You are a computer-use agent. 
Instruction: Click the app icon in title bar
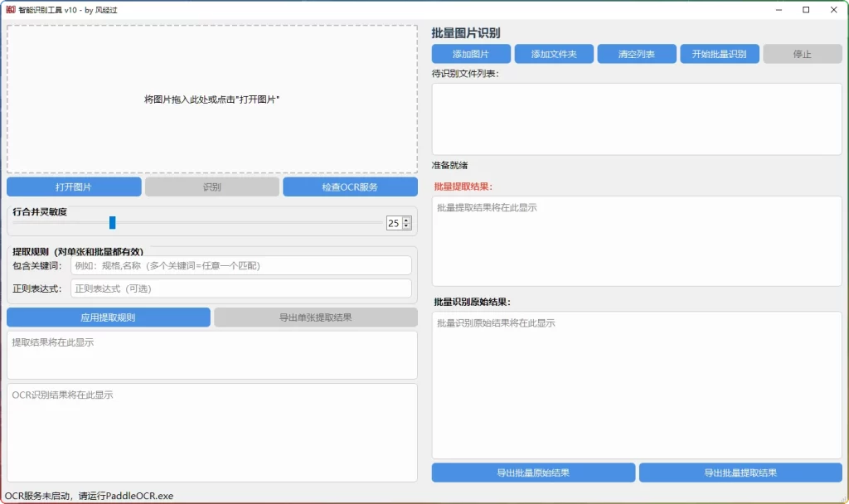(10, 9)
